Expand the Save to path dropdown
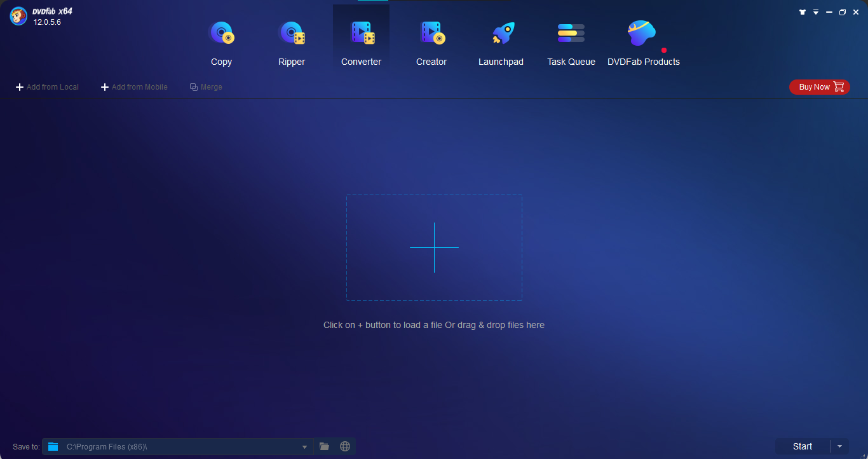Screen dimensions: 868x459 (x=305, y=447)
